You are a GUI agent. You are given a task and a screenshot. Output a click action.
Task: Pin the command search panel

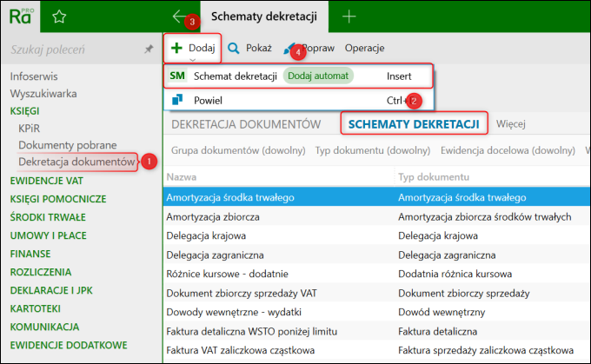[x=149, y=49]
